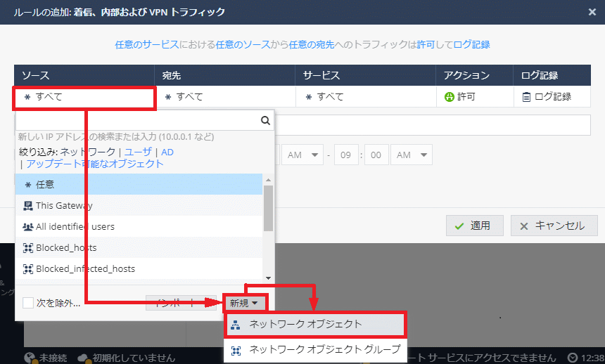
Task: Open the first AM time dropdown
Action: click(x=302, y=155)
